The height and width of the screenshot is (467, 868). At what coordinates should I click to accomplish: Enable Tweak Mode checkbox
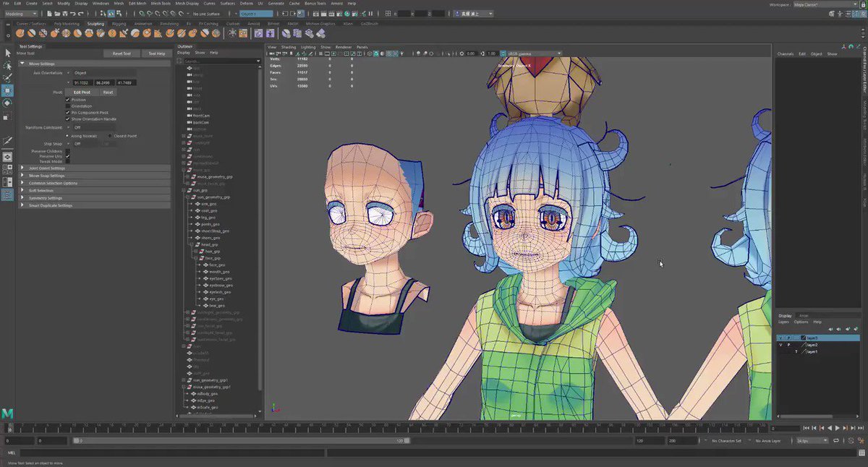point(68,161)
